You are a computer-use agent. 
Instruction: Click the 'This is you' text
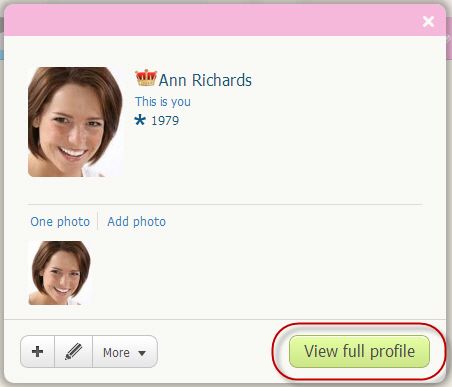163,102
